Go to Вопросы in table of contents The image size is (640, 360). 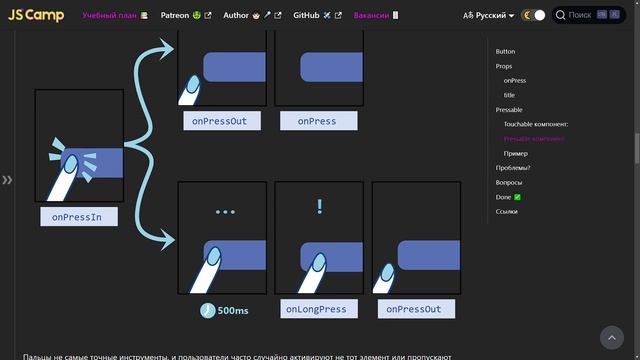(x=509, y=182)
